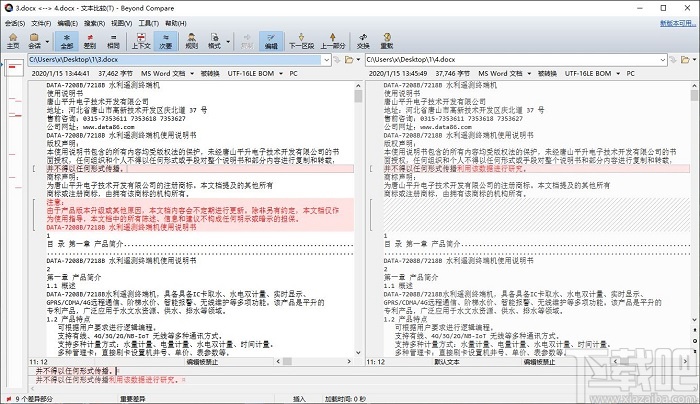Click the left pane browse folder icon
Screen dimensions: 700x404
349,59
